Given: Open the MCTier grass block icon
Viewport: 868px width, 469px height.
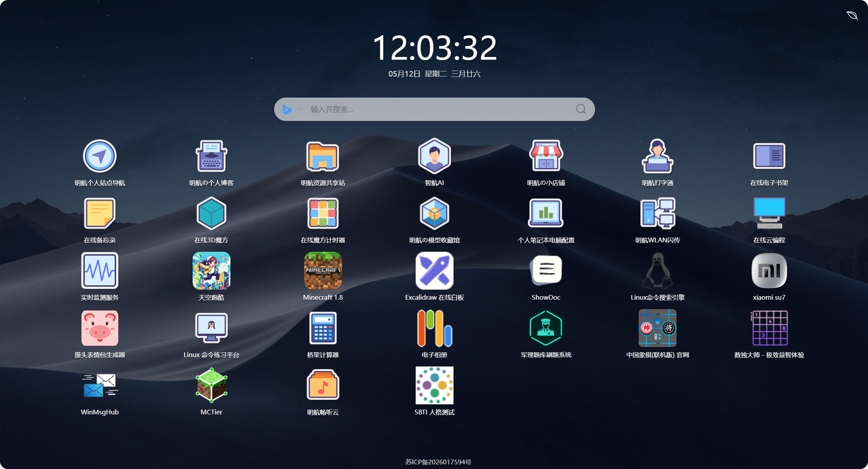Looking at the screenshot, I should click(211, 386).
